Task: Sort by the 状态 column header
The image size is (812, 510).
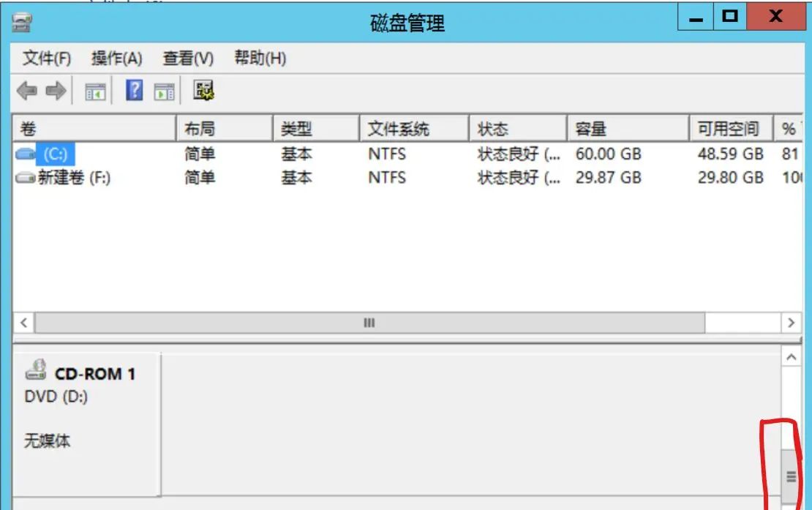Action: point(518,128)
